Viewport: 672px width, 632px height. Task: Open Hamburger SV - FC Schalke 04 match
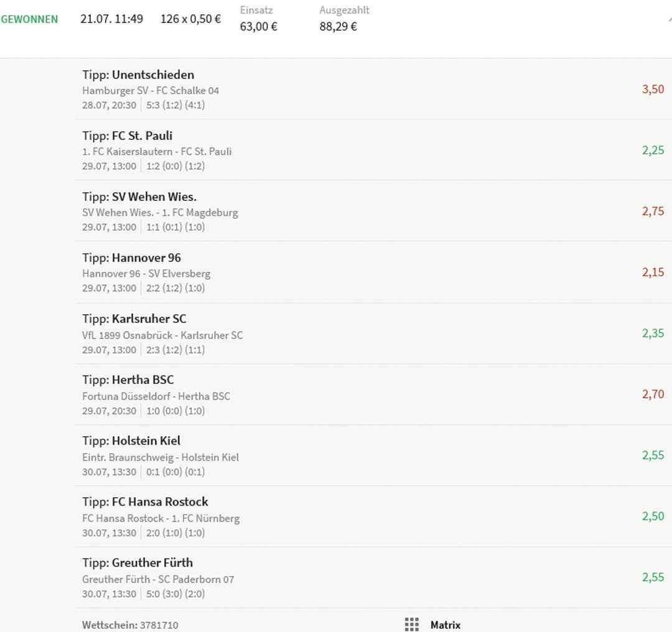click(x=151, y=90)
